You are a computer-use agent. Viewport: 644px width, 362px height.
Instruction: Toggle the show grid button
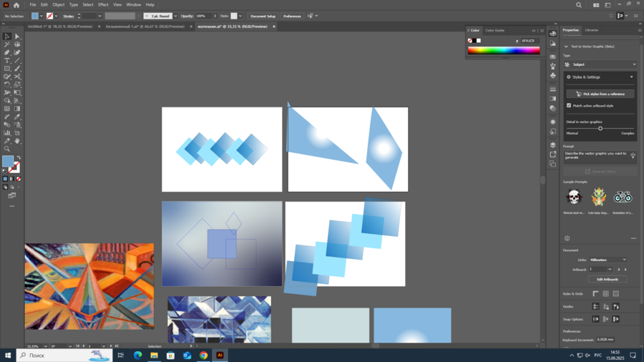click(x=605, y=294)
